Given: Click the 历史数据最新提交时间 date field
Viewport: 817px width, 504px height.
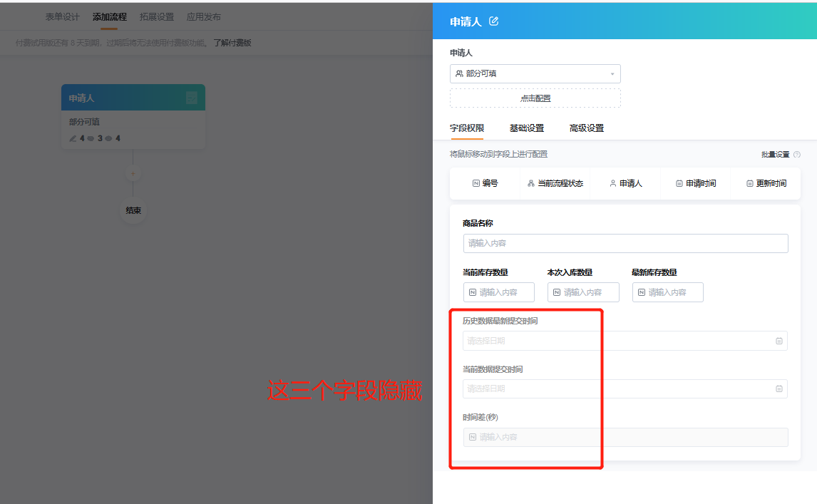Looking at the screenshot, I should coord(625,341).
